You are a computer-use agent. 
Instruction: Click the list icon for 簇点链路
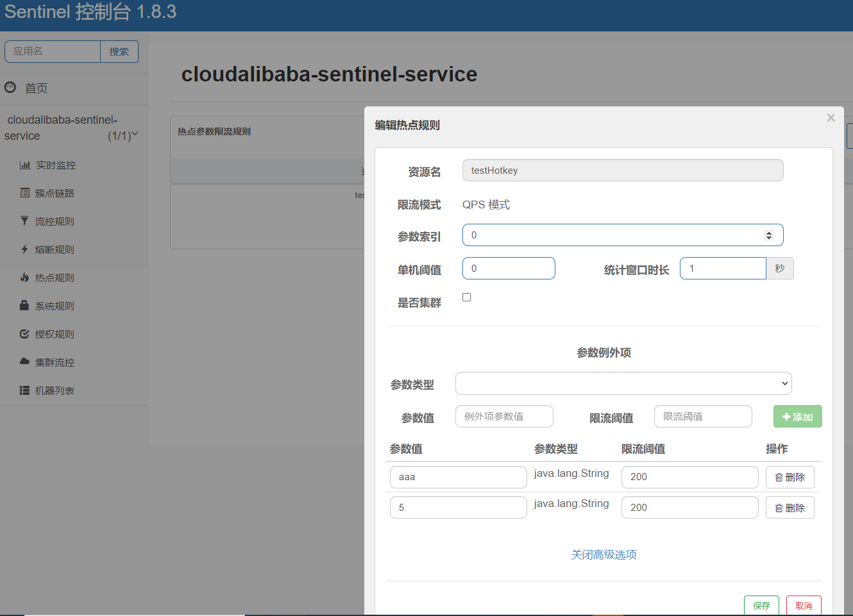(x=25, y=192)
